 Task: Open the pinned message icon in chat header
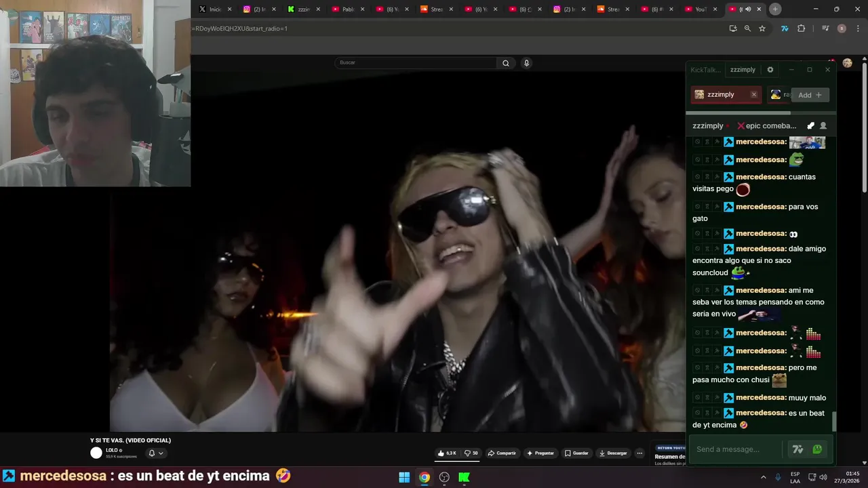click(x=810, y=126)
